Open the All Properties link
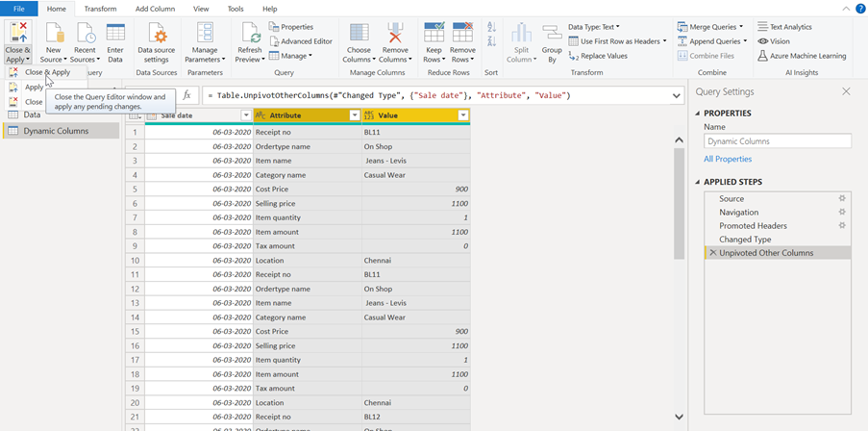The width and height of the screenshot is (868, 431). coord(728,159)
